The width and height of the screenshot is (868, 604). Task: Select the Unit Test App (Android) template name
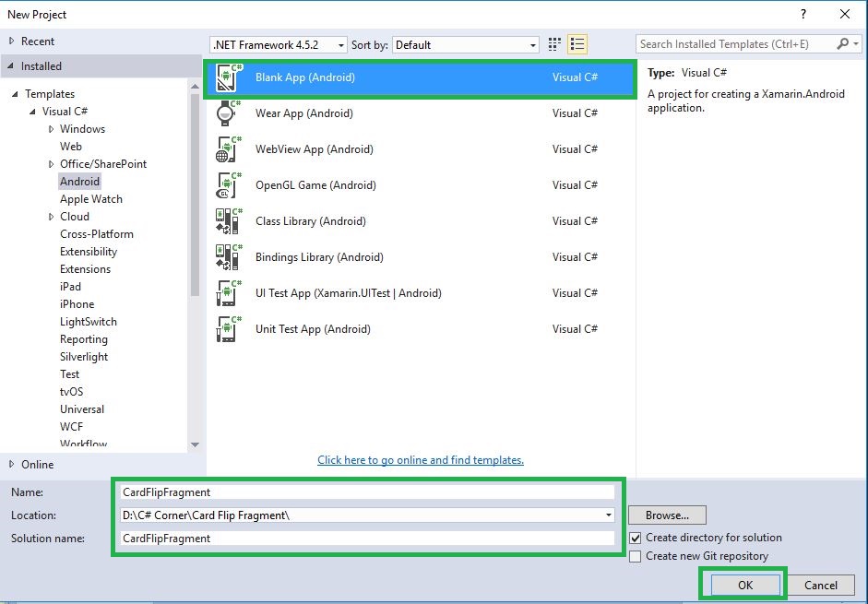click(x=313, y=329)
